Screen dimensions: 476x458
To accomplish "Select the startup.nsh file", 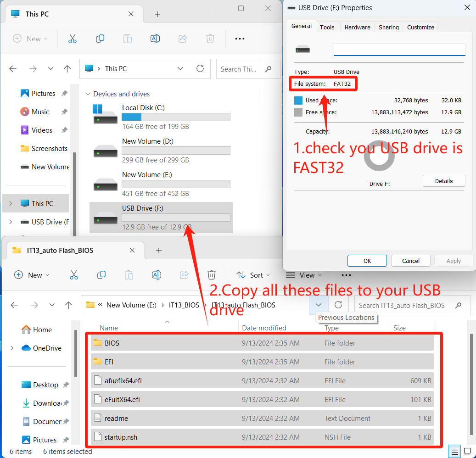I will pos(121,437).
